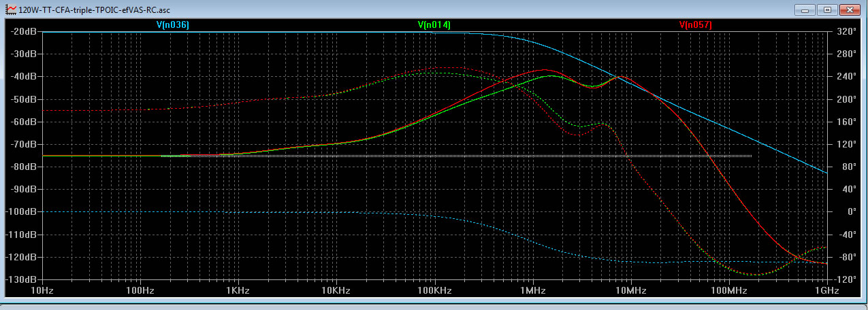Minimize the waveform window
The image size is (868, 310).
coord(804,10)
